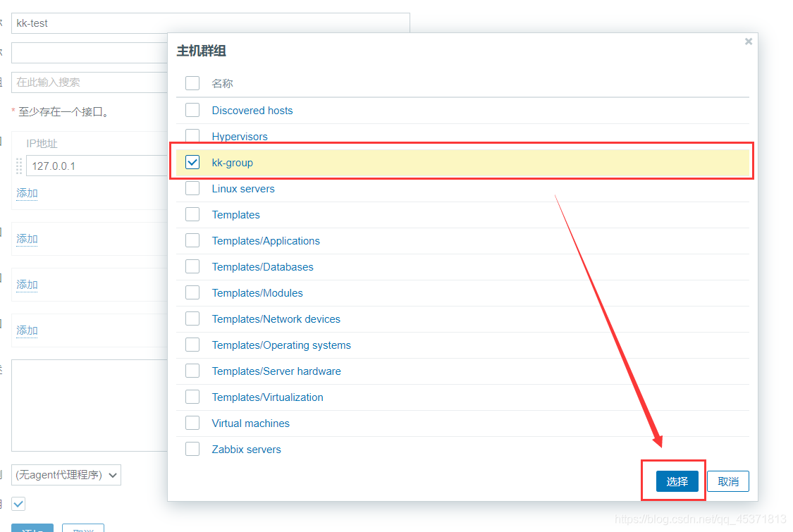Click the Virtual machines link
The width and height of the screenshot is (793, 532).
coord(250,423)
